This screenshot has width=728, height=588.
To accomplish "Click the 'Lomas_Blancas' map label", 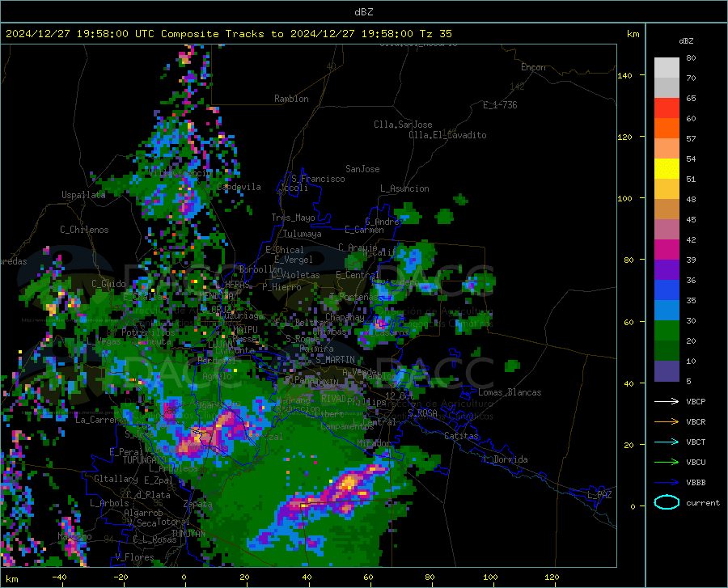I will (510, 392).
